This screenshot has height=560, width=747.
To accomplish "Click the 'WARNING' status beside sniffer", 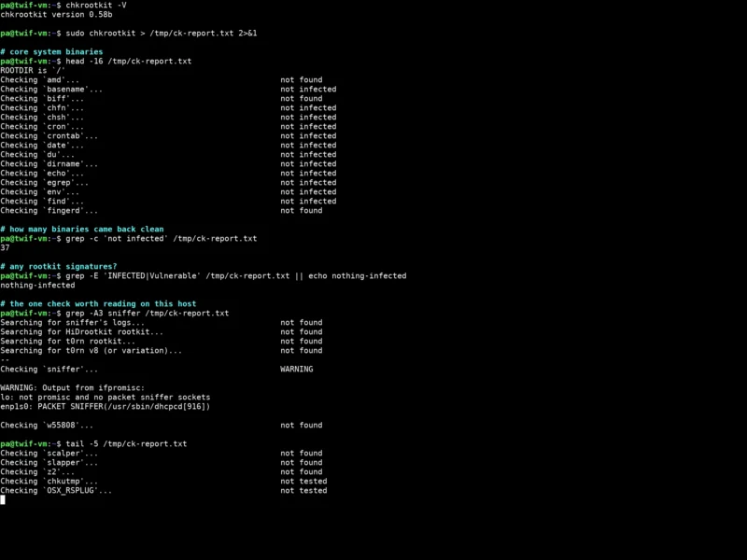I will [x=296, y=370].
